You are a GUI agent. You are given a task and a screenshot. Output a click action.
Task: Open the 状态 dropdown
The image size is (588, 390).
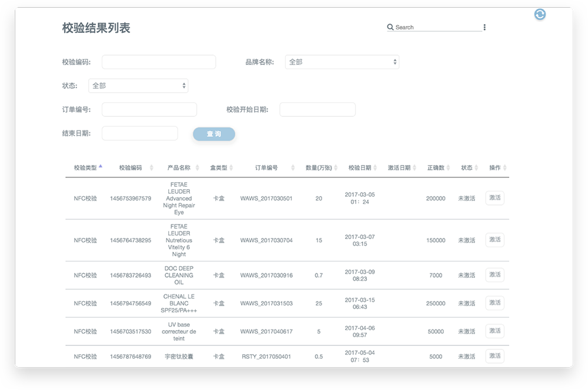(x=138, y=86)
